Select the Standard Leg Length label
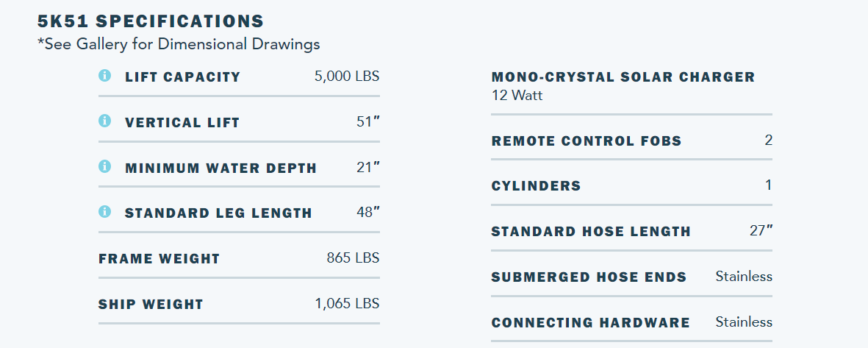868x348 pixels. pos(218,214)
